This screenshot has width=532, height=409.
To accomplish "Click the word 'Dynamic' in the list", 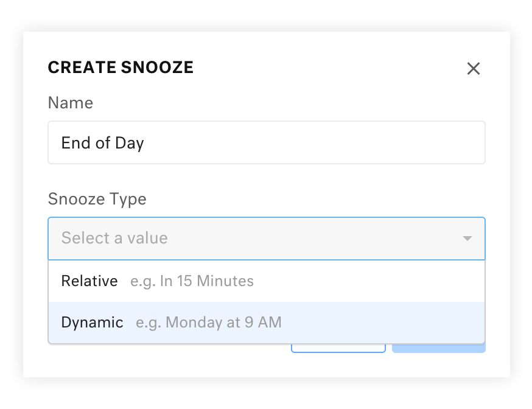I will pyautogui.click(x=93, y=323).
